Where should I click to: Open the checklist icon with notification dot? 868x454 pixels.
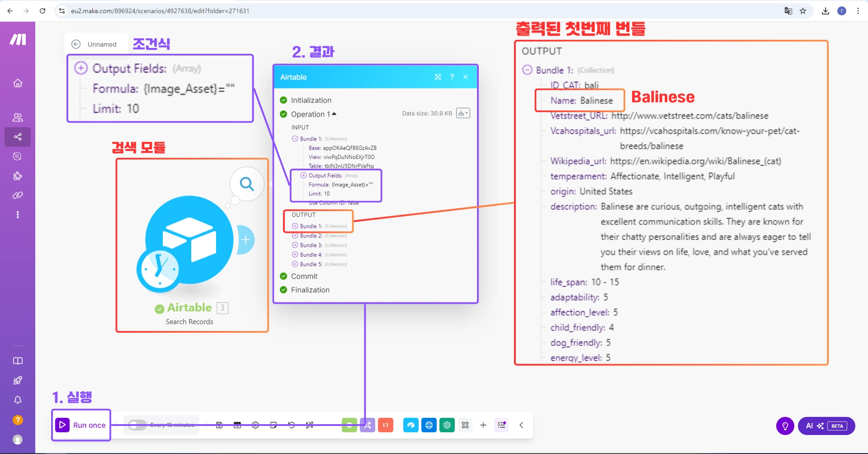point(501,425)
